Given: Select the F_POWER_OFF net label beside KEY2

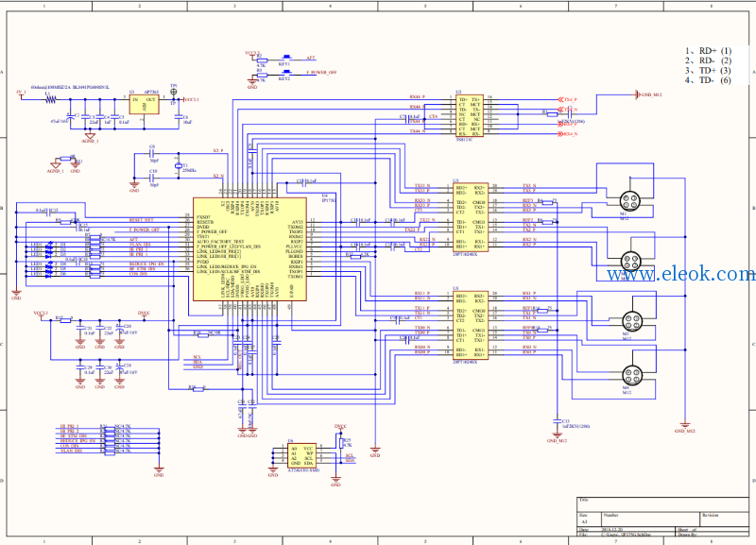Looking at the screenshot, I should click(x=321, y=73).
